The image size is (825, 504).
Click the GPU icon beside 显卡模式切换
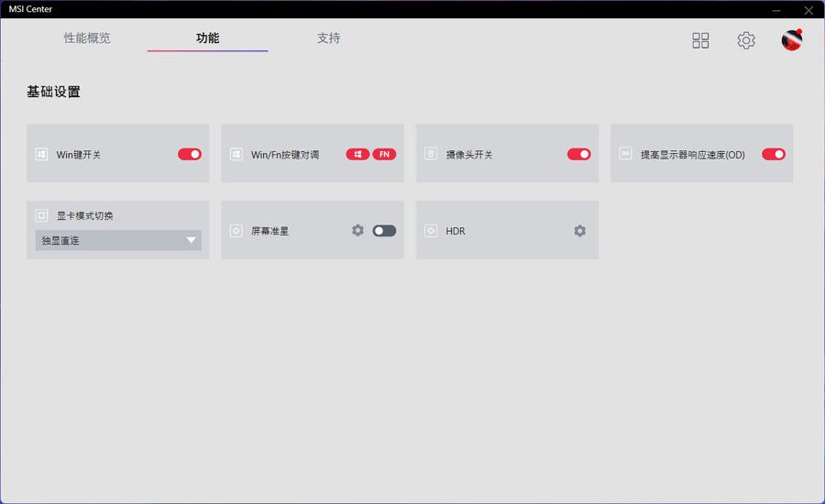coord(41,215)
